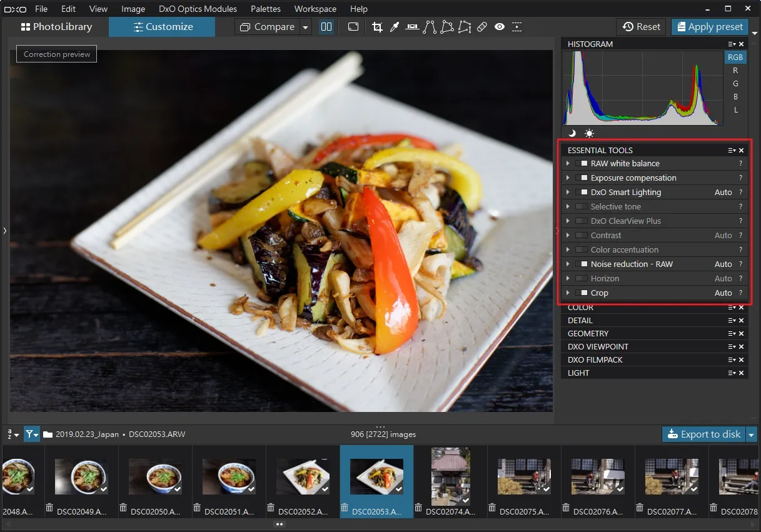Click the fit-to-screen zoom icon
The image size is (761, 532).
pyautogui.click(x=353, y=27)
